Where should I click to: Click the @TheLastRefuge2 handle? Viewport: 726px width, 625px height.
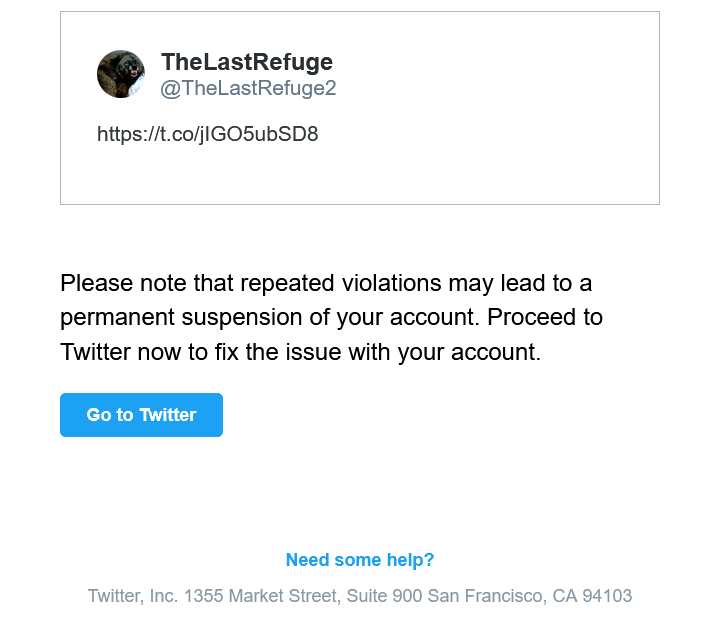(248, 88)
